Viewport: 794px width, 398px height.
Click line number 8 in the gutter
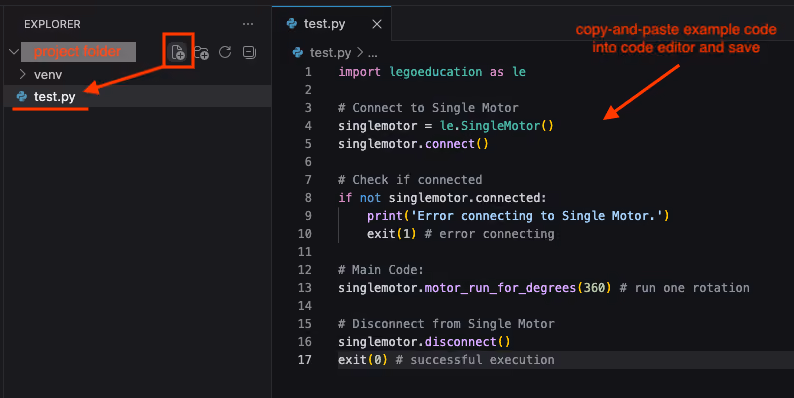308,197
